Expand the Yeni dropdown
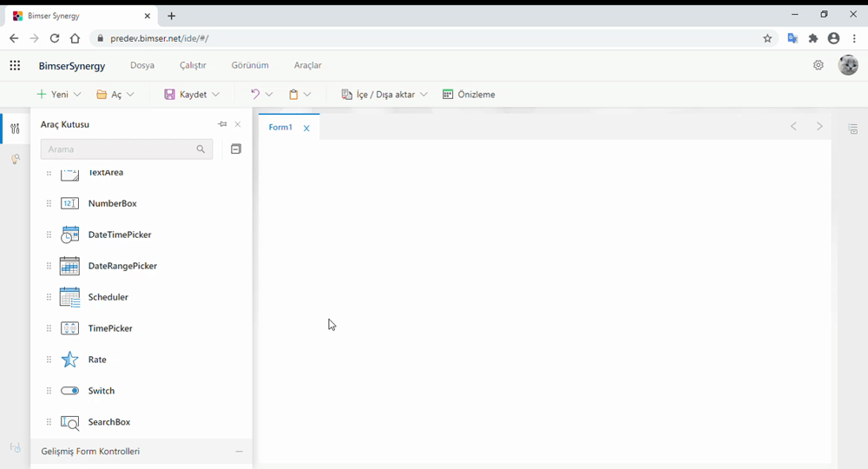Screen dimensions: 868x469 [x=77, y=95]
